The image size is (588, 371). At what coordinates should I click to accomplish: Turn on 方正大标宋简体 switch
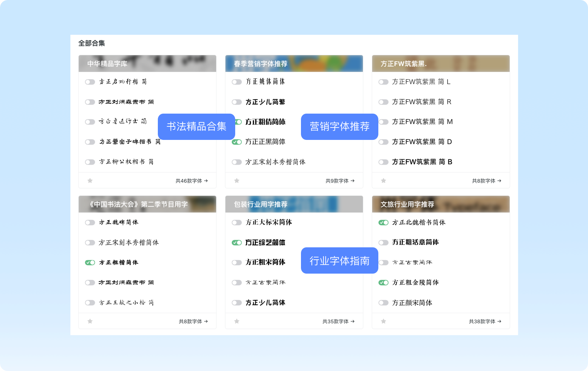coord(237,223)
